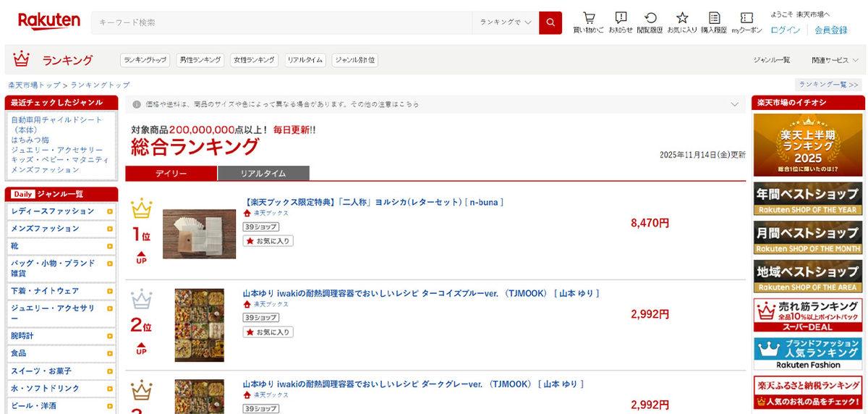Screen dimensions: 868x414
Task: Click the Rakuten logo
Action: point(49,22)
